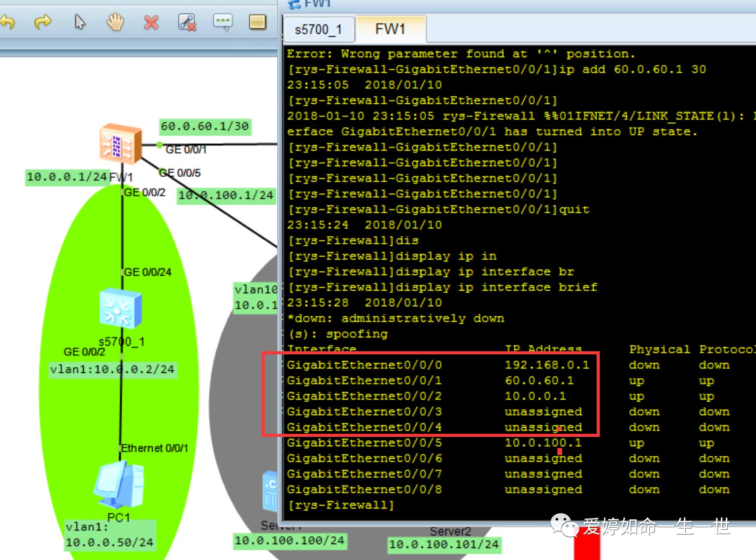Screen dimensions: 756x560
Task: Click GigabitEthernet0/0/6 in the interface list
Action: (x=364, y=458)
